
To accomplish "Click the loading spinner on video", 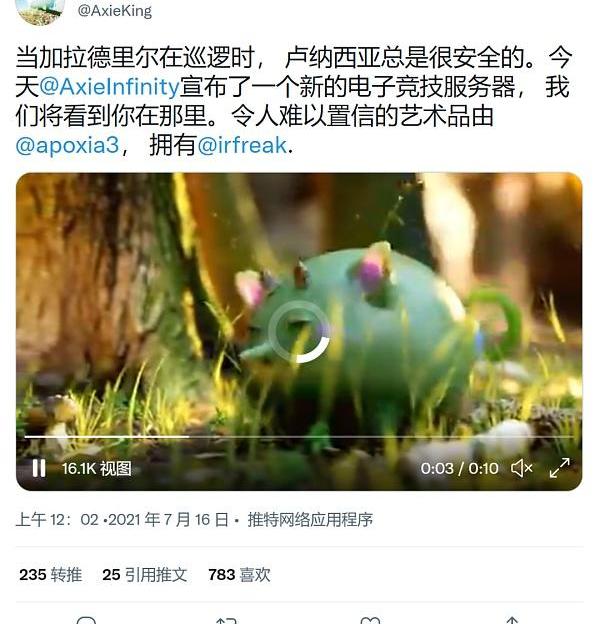I will (299, 332).
